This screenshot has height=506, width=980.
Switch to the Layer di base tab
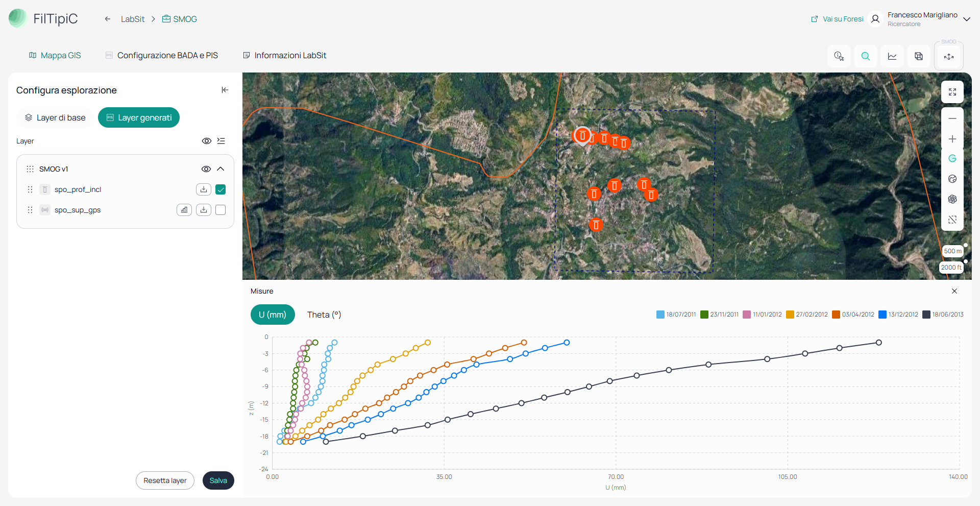click(x=55, y=117)
